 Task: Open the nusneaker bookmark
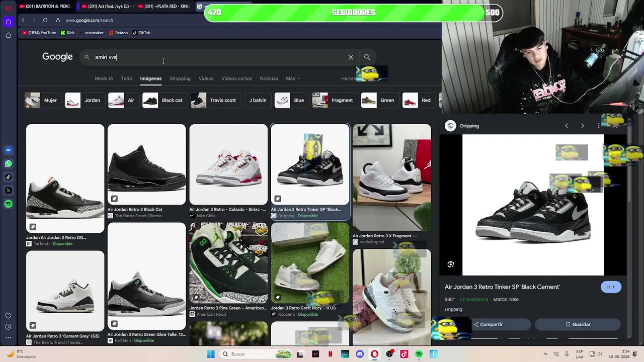[x=91, y=33]
